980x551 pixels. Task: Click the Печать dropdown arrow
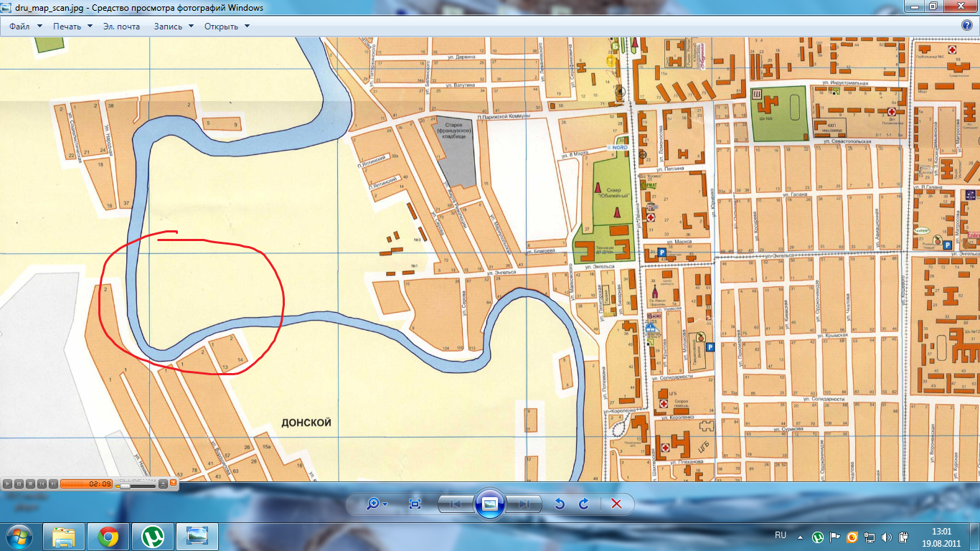[x=90, y=26]
